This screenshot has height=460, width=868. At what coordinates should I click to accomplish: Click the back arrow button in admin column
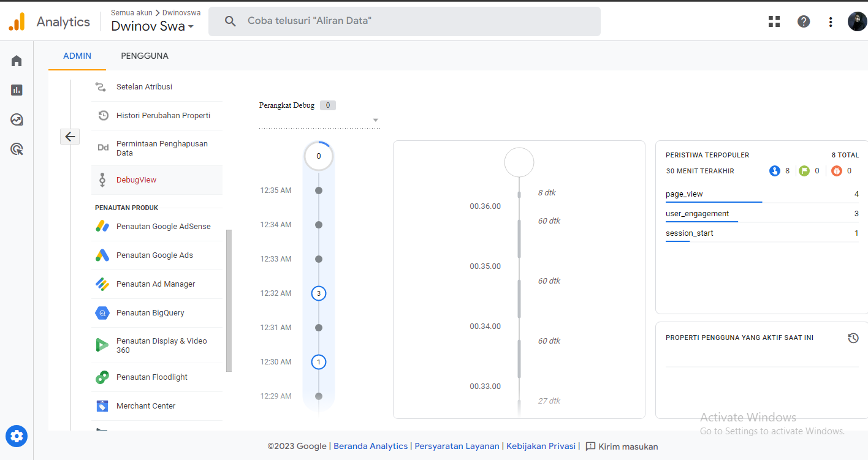(70, 136)
